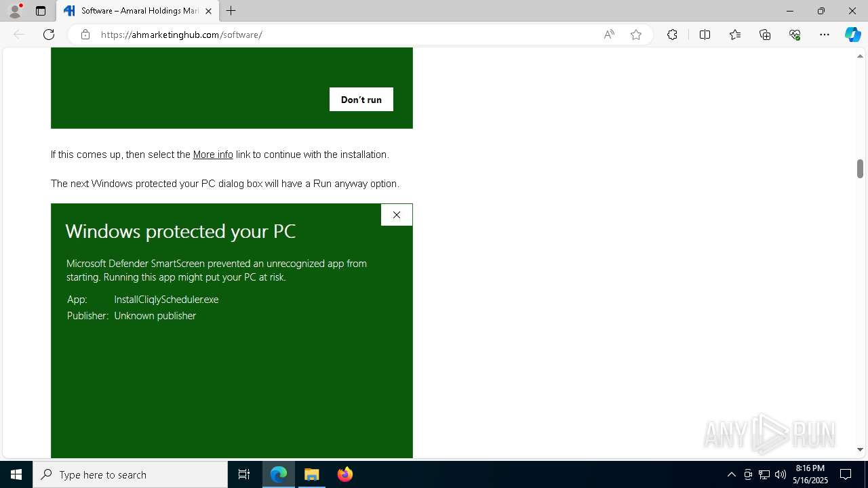Screen dimensions: 868x488
Task: Click InstallCliqlyScheduler.exe app name text
Action: (166, 299)
